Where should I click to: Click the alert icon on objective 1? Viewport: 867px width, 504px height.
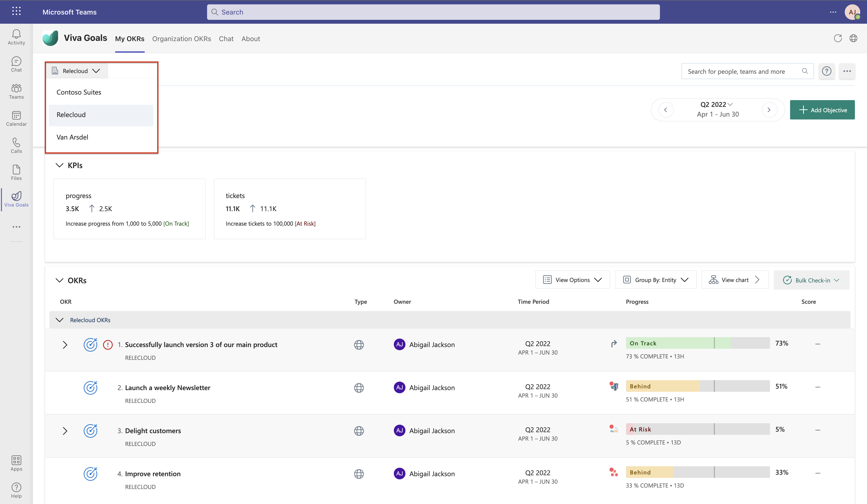108,345
